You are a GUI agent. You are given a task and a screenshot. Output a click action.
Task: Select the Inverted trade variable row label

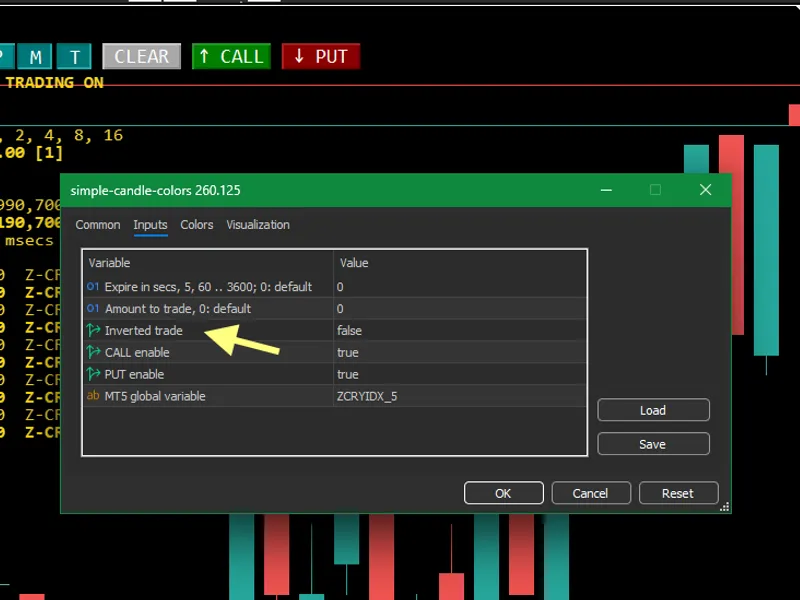tap(143, 331)
